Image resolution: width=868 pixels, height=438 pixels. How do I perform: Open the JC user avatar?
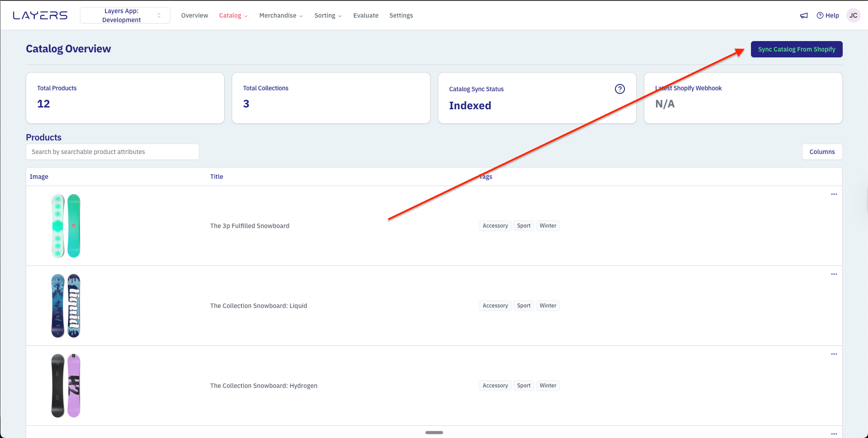coord(853,15)
